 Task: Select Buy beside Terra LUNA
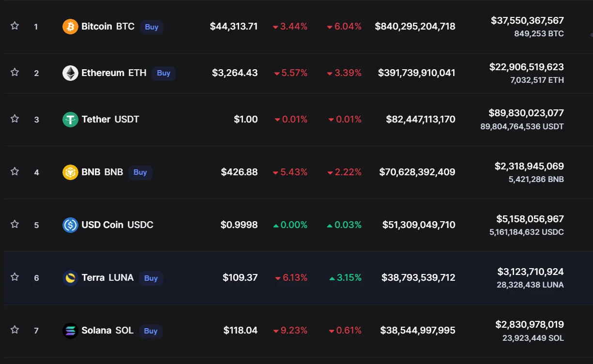(151, 278)
